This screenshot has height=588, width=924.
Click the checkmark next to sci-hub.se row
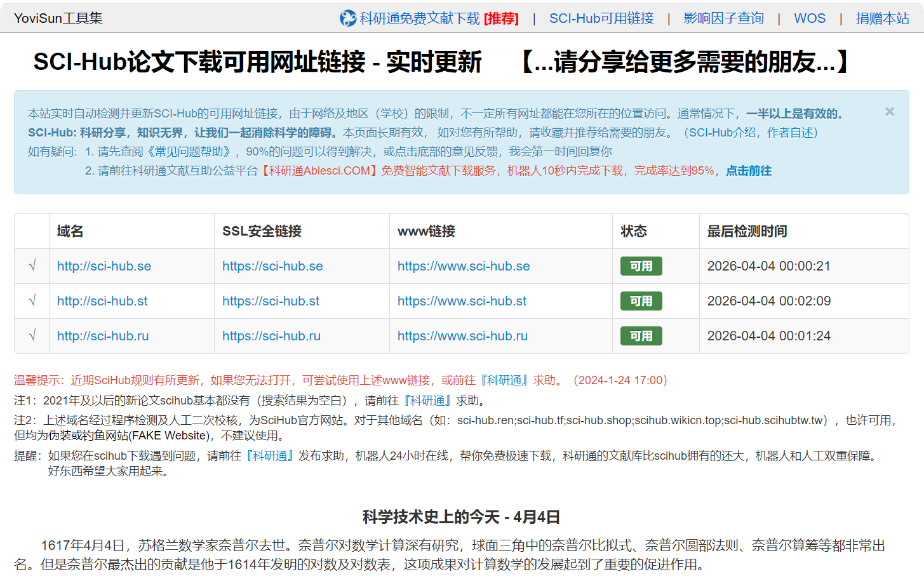coord(32,266)
